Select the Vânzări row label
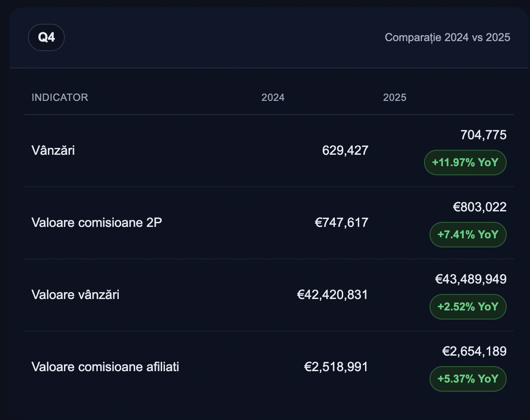The image size is (530, 420). coord(53,150)
